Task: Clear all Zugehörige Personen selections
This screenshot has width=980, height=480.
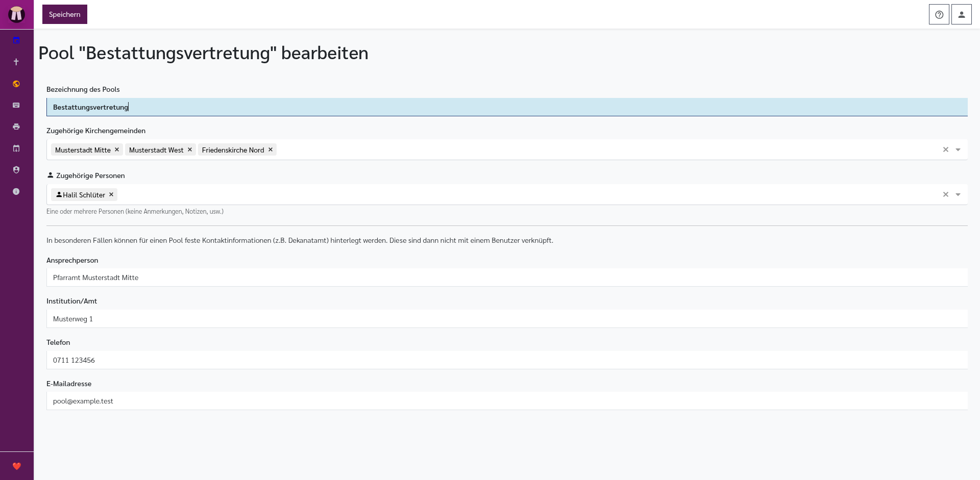Action: (x=946, y=194)
